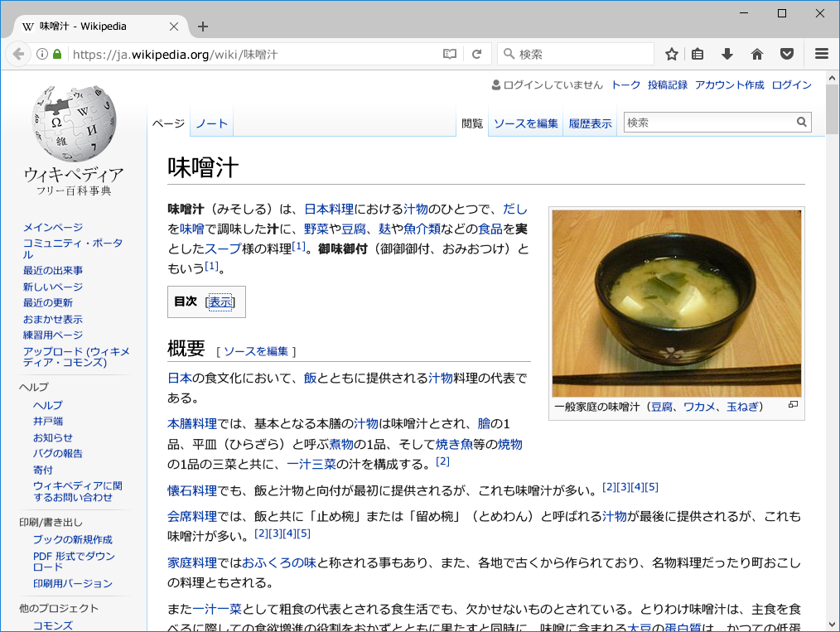Image resolution: width=840 pixels, height=632 pixels.
Task: Click 印刷用バージョン link
Action: click(73, 583)
